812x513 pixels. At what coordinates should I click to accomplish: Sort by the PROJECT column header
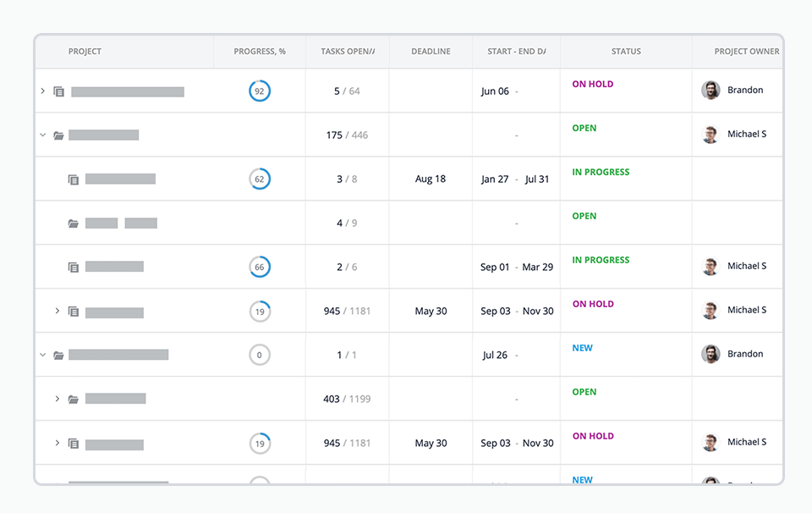tap(85, 52)
